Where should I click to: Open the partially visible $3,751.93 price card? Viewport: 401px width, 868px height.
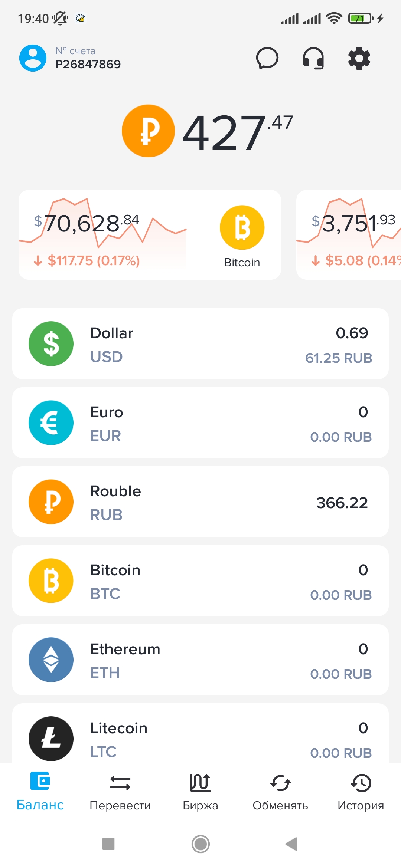(349, 235)
